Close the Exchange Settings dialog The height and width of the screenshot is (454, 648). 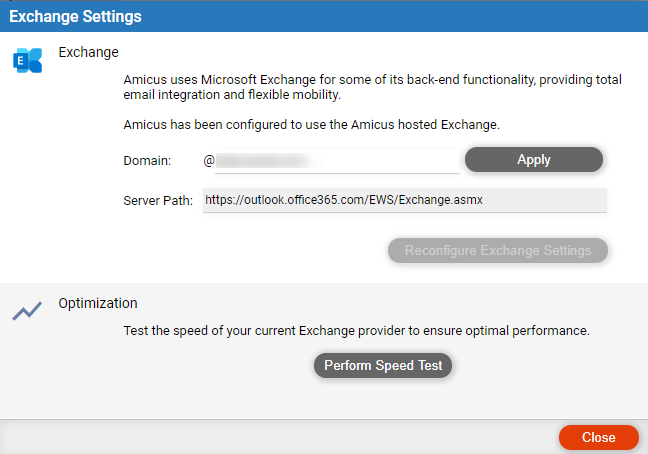598,437
